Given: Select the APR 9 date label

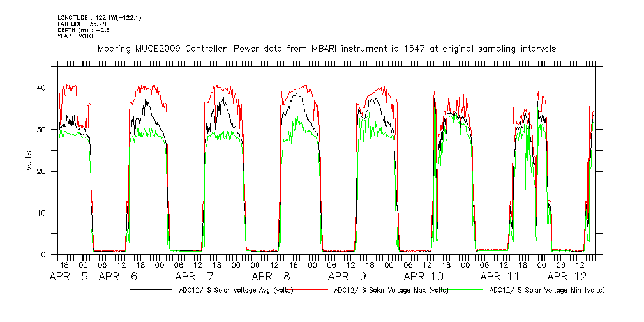Looking at the screenshot, I should point(348,277).
